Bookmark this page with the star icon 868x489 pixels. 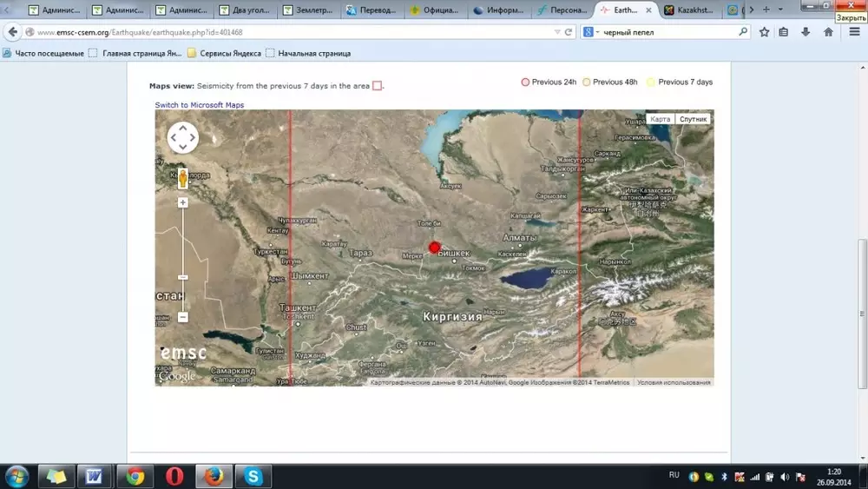[764, 32]
